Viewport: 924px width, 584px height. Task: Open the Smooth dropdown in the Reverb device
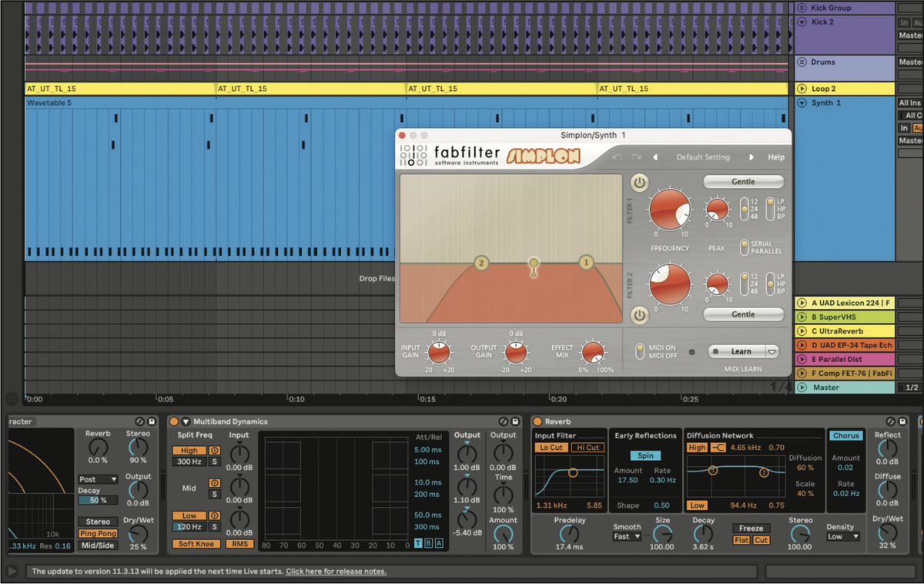(x=627, y=536)
